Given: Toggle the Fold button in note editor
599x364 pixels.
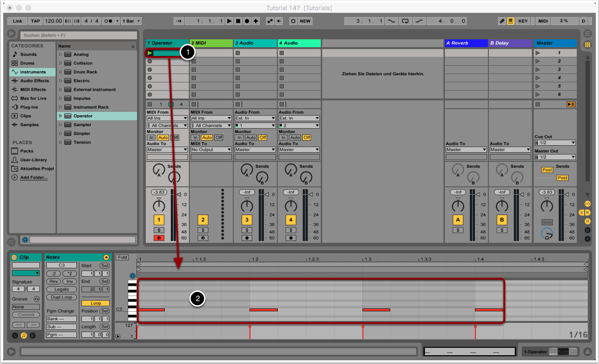Looking at the screenshot, I should [122, 258].
